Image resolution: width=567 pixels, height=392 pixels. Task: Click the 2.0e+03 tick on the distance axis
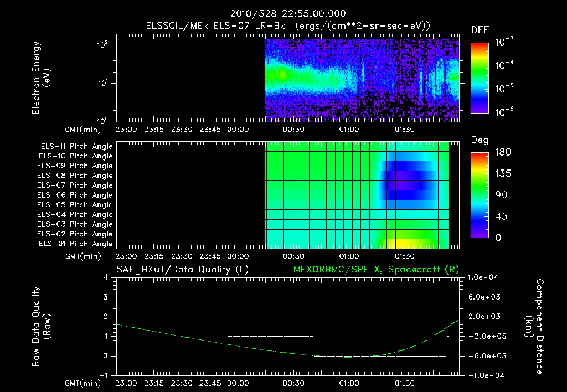point(484,316)
